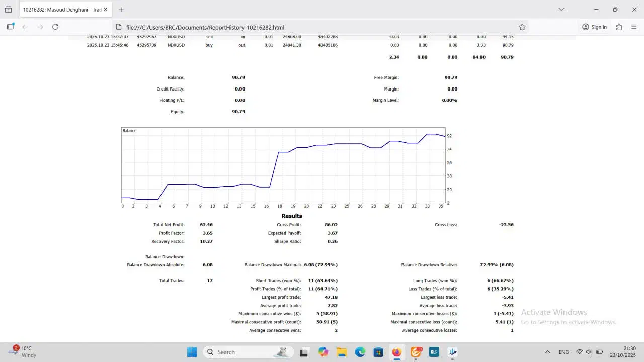Screen dimensions: 644x362
Task: Click the Sign in button
Action: point(594,27)
